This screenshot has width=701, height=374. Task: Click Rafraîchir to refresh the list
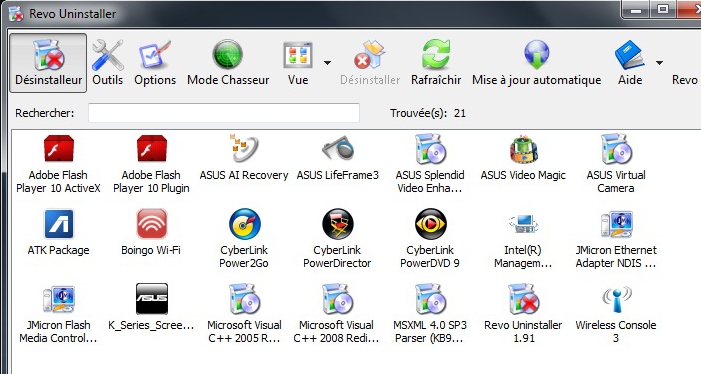[436, 63]
